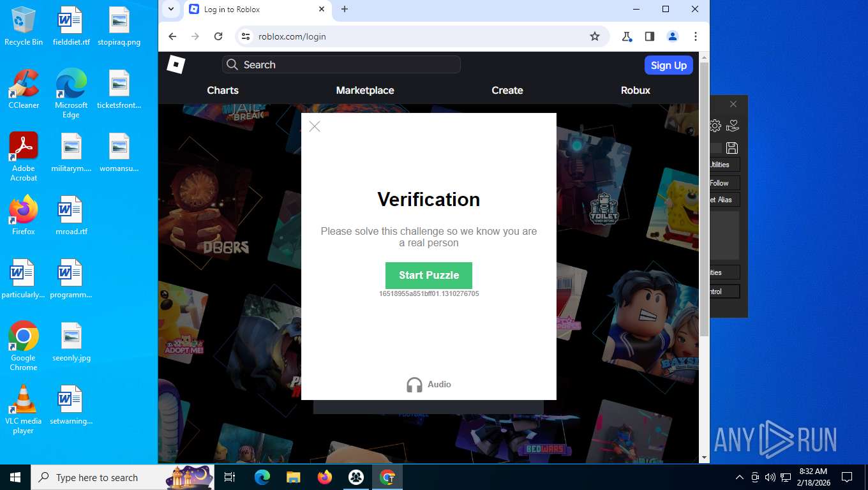The height and width of the screenshot is (490, 868).
Task: Click the Roblox Search field
Action: (341, 64)
